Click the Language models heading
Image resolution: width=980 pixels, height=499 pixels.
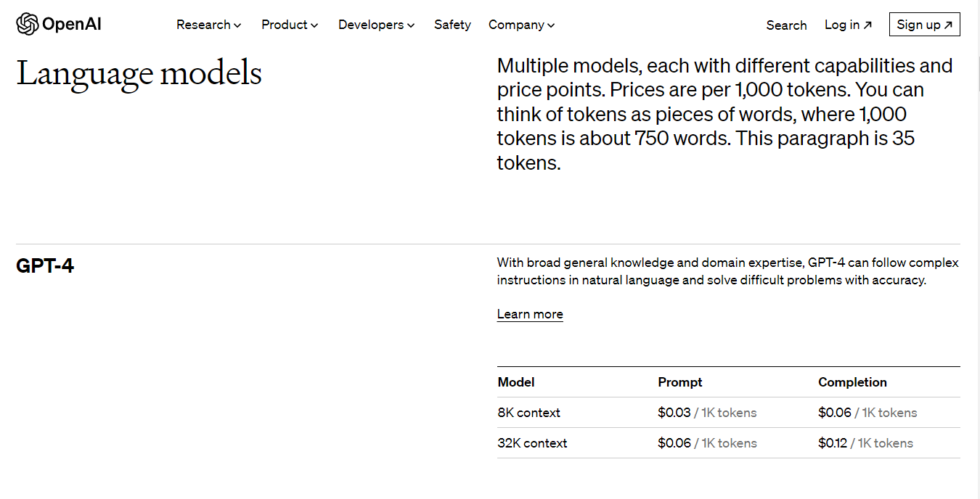tap(139, 73)
